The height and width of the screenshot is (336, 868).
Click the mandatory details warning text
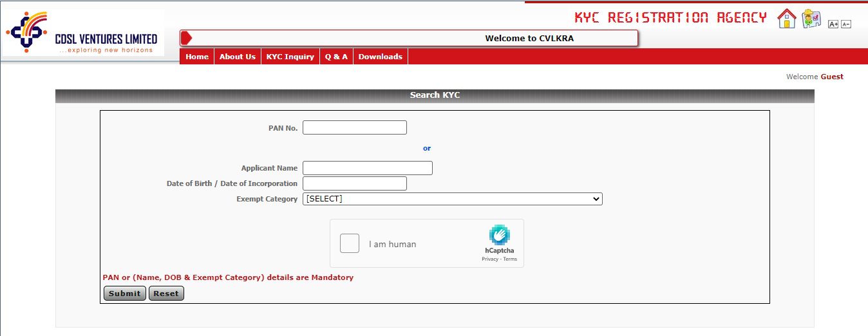click(x=228, y=277)
